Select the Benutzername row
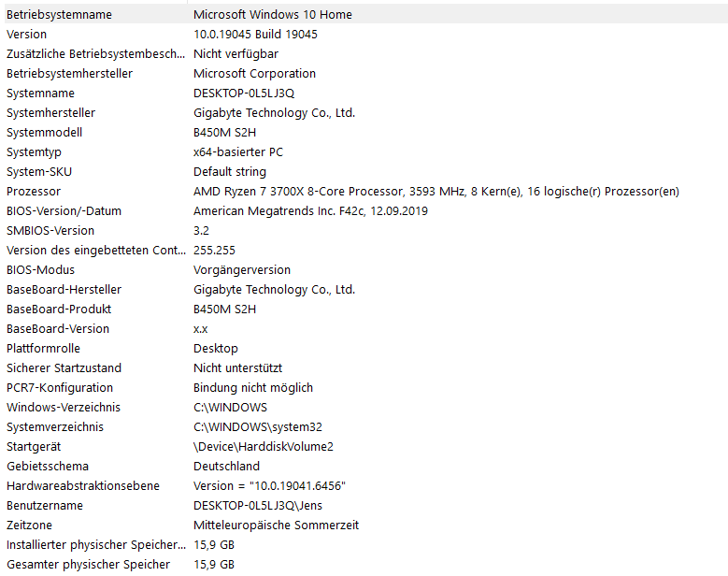Viewport: 728px width, 576px height. pos(365,505)
